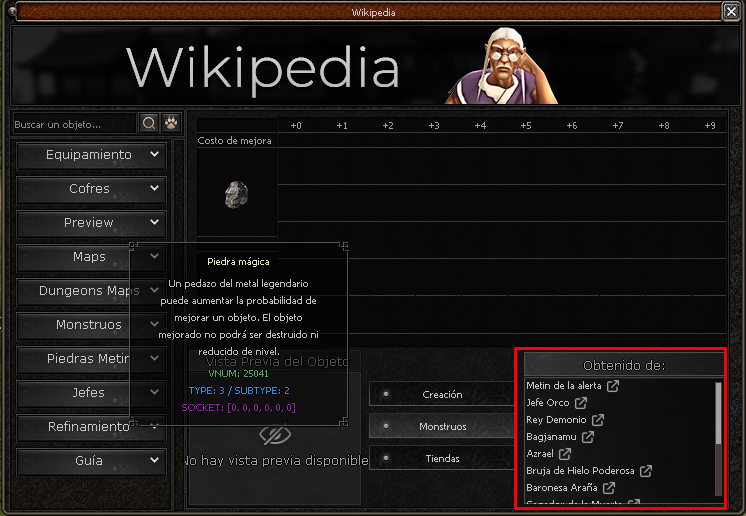Open the link icon beside Bagjanamu
Screen dimensions: 746x516
(588, 437)
